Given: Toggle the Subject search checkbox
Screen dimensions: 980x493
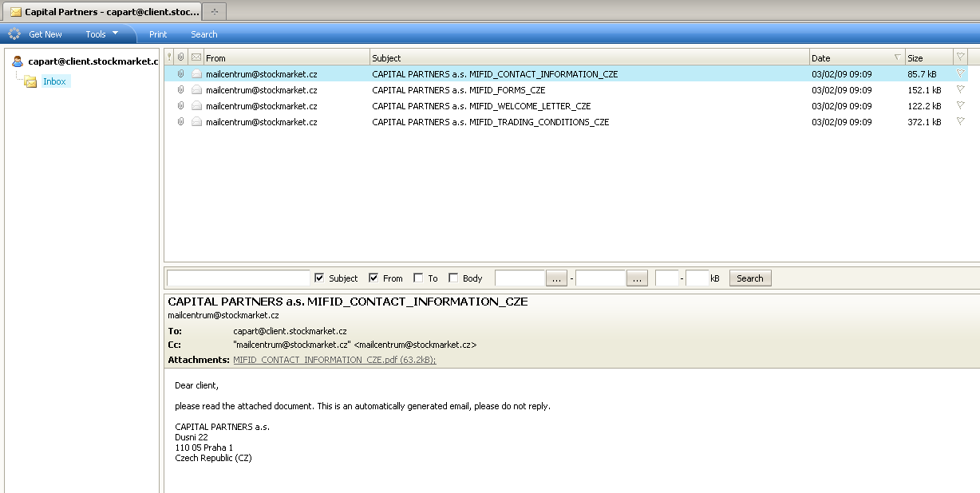Looking at the screenshot, I should 320,278.
